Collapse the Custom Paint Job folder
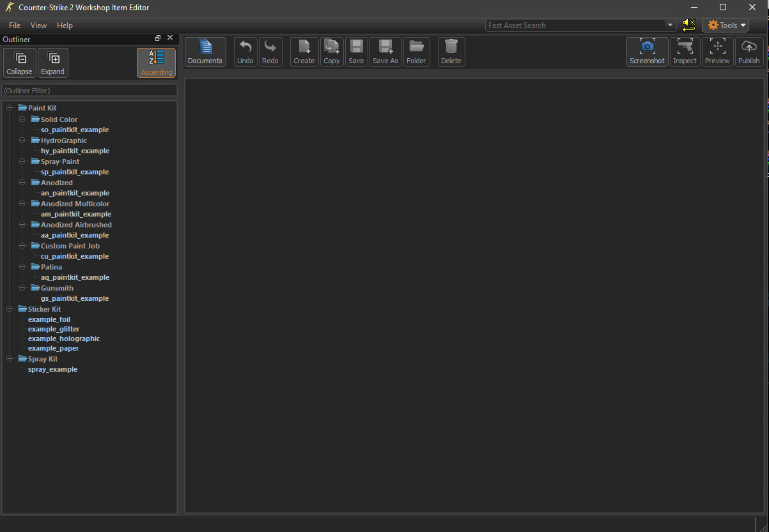 [22, 246]
